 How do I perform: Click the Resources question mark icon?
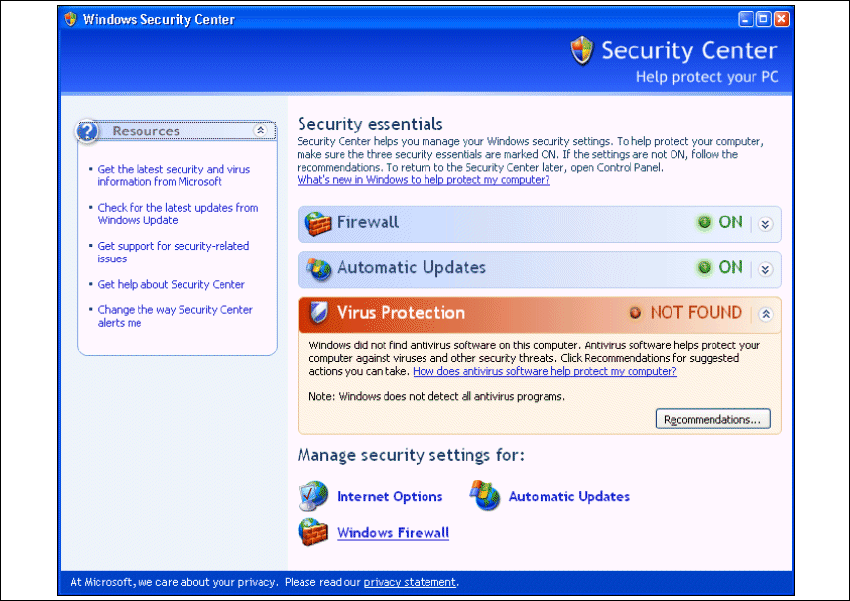coord(88,131)
